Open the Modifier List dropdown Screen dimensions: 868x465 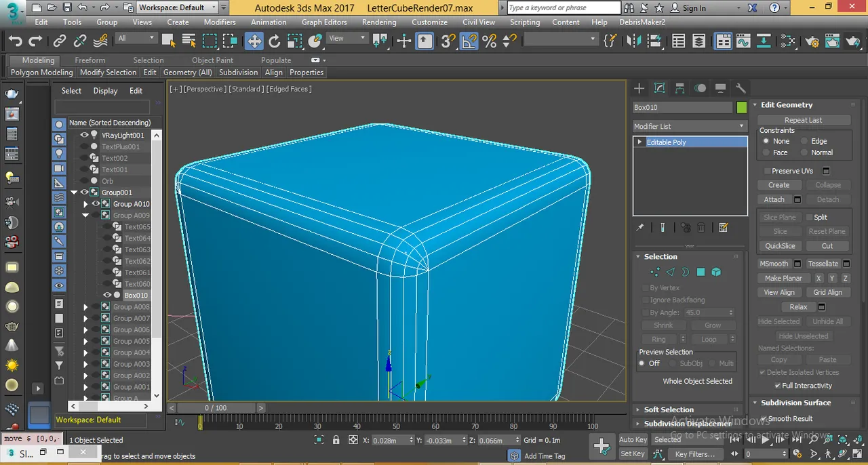tap(690, 126)
